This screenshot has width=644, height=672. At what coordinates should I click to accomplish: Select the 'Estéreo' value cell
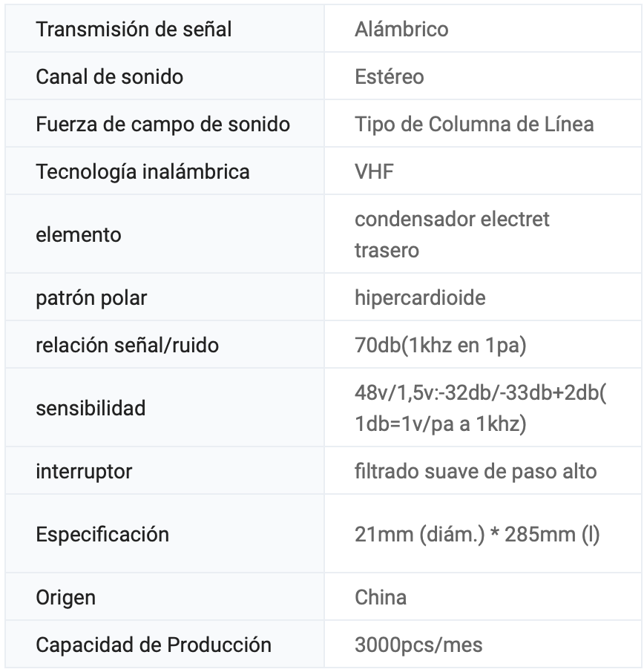tap(389, 76)
